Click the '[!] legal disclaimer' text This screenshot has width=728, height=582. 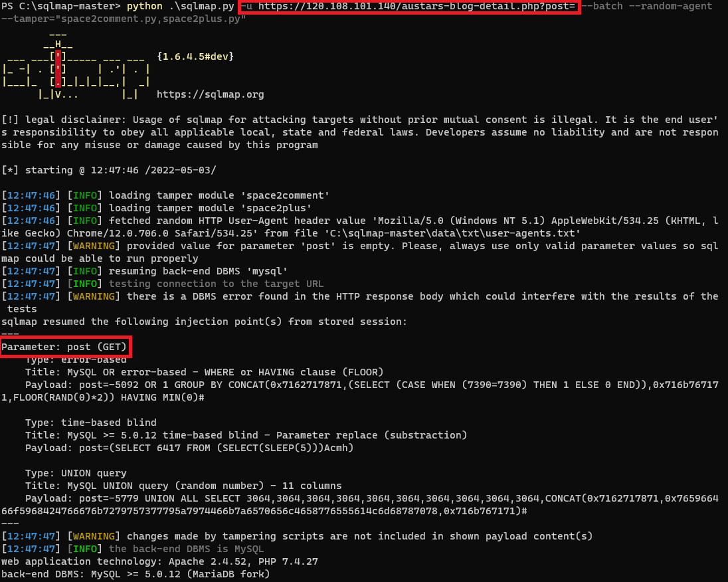coord(360,132)
